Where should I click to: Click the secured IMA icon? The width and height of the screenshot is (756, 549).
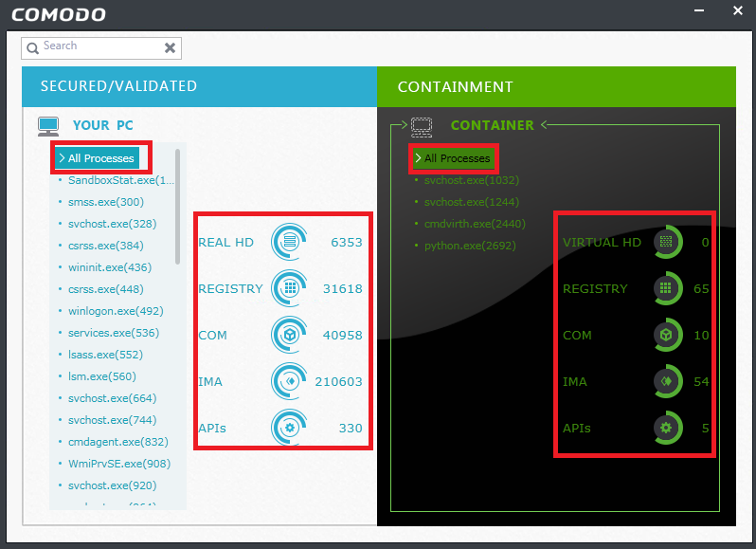coord(289,381)
